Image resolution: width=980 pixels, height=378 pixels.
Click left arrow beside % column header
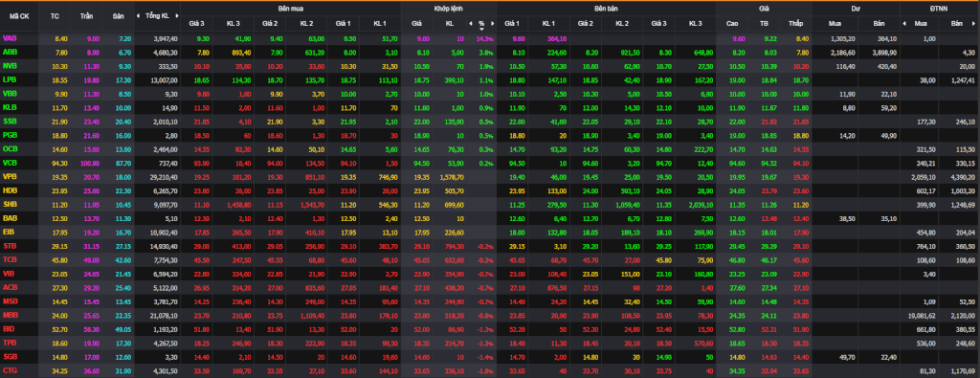pos(470,23)
